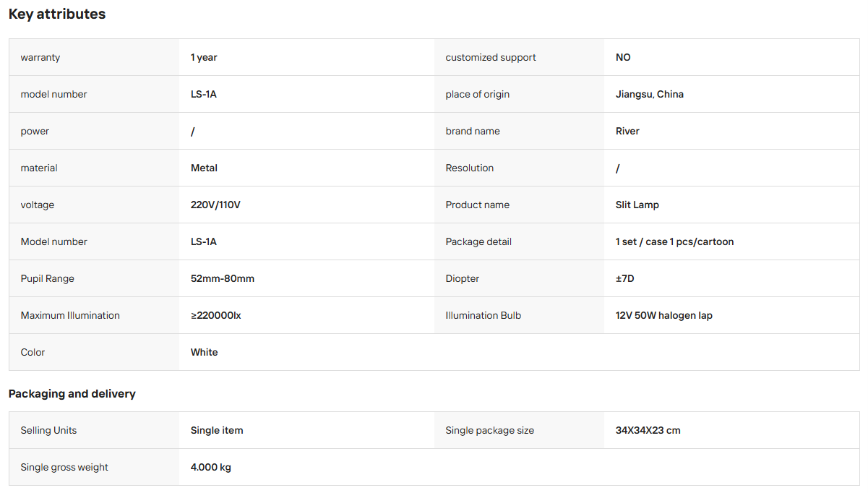
Task: Select the Single gross weight value 4.000 kg
Action: pos(211,467)
